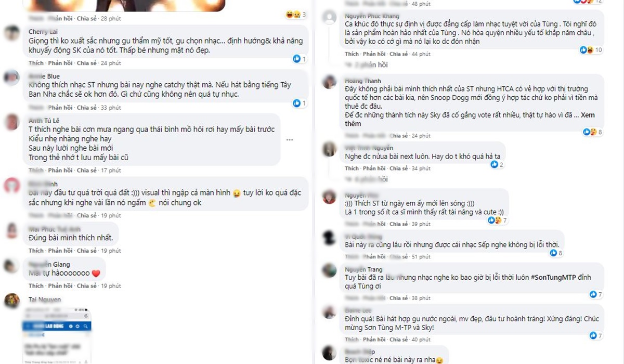Click Thích under Nguyễn Giang's comment
Viewport: 624px width, 364px height.
(36, 285)
